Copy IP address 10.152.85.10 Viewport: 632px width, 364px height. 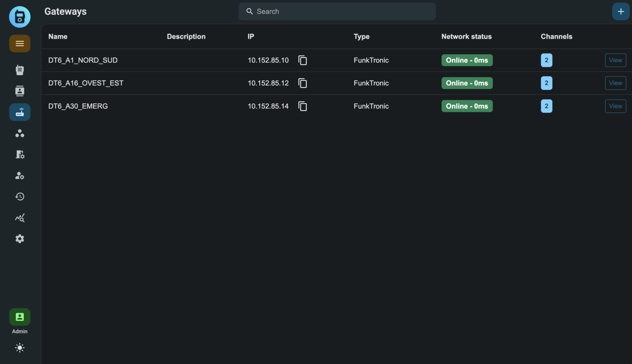pyautogui.click(x=302, y=60)
